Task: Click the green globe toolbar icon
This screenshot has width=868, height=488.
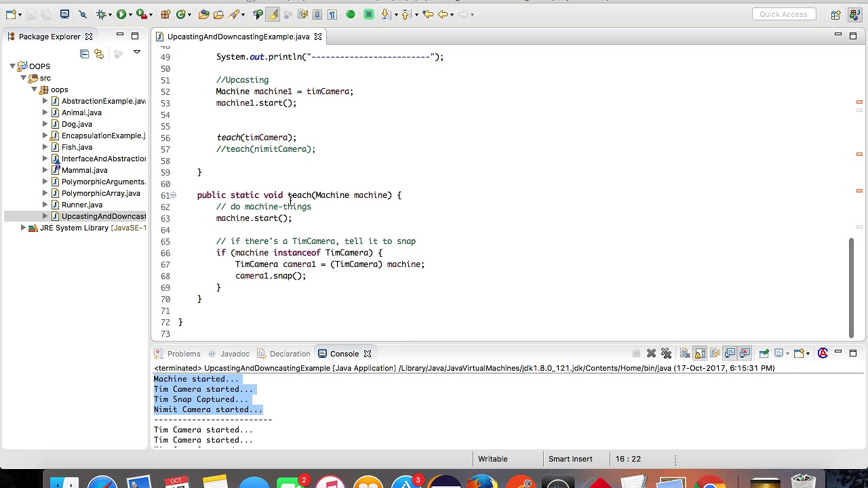Action: [x=351, y=14]
